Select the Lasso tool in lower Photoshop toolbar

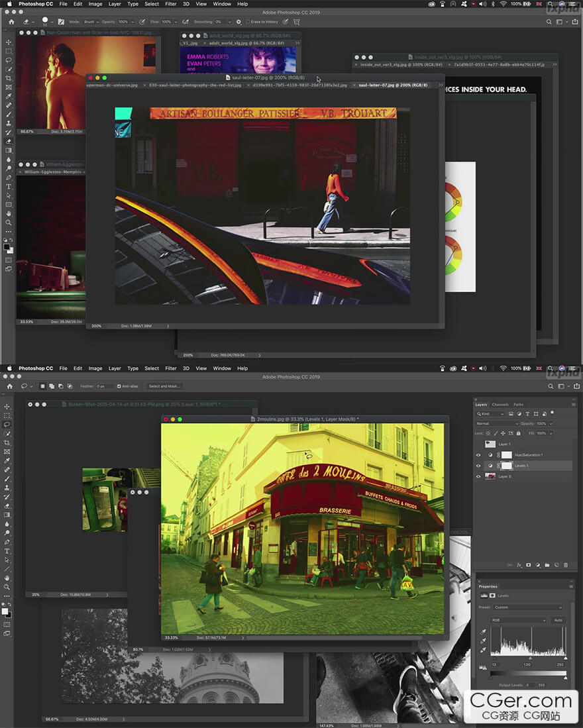[x=7, y=425]
